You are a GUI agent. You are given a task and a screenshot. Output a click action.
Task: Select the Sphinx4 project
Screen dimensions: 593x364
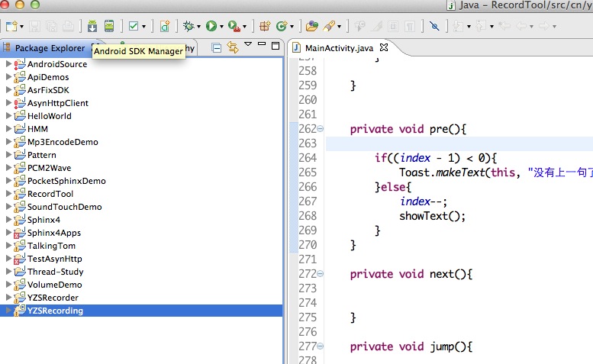(x=44, y=220)
